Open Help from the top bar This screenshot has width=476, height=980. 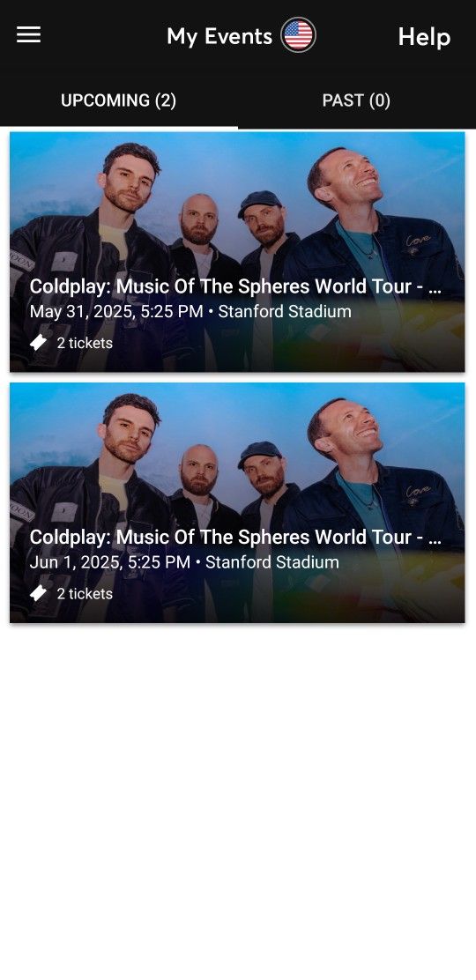coord(424,37)
